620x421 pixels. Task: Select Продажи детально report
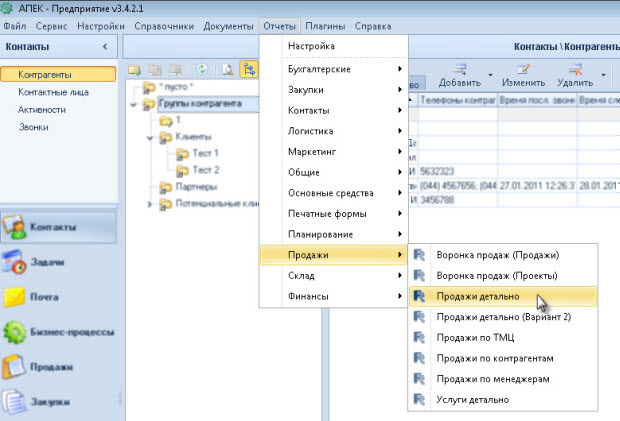point(480,296)
